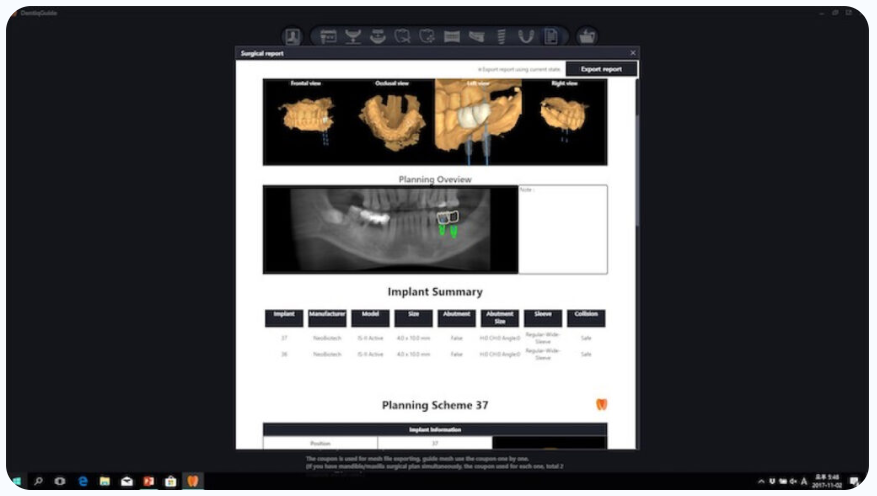877x496 pixels.
Task: Launch PowerPoint from the taskbar
Action: click(x=148, y=481)
